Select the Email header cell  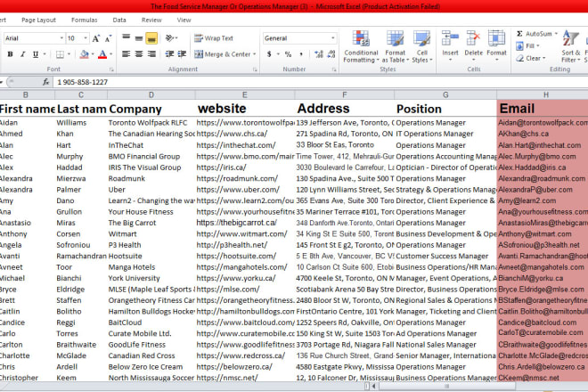543,109
